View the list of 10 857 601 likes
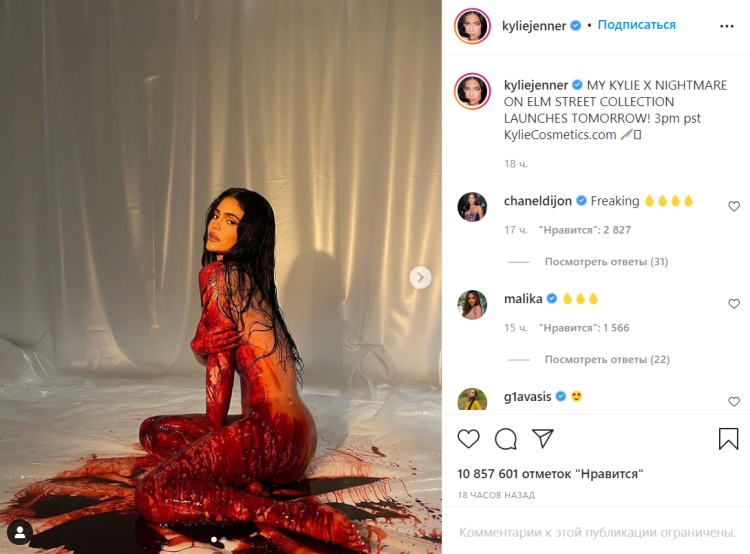Screen dimensions: 750x554 click(550, 474)
